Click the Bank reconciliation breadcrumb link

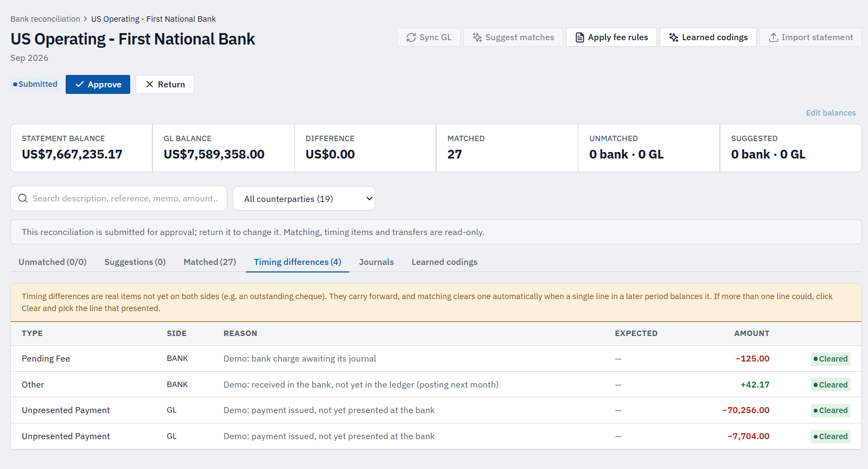coord(45,19)
